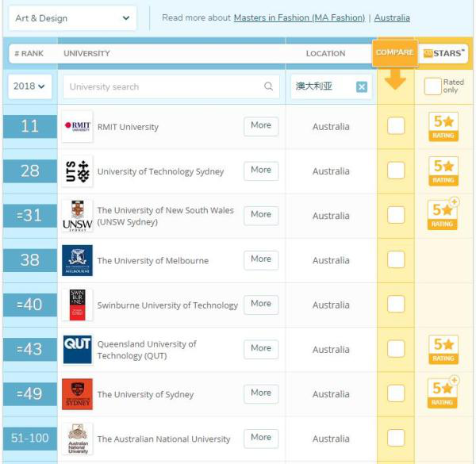Focus the University search field
Image resolution: width=476 pixels, height=464 pixels.
click(171, 86)
